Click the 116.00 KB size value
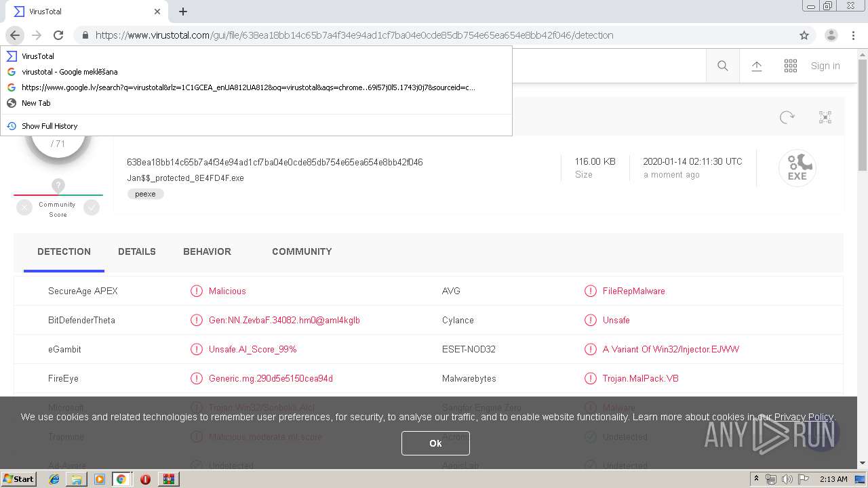The image size is (868, 488). tap(595, 161)
